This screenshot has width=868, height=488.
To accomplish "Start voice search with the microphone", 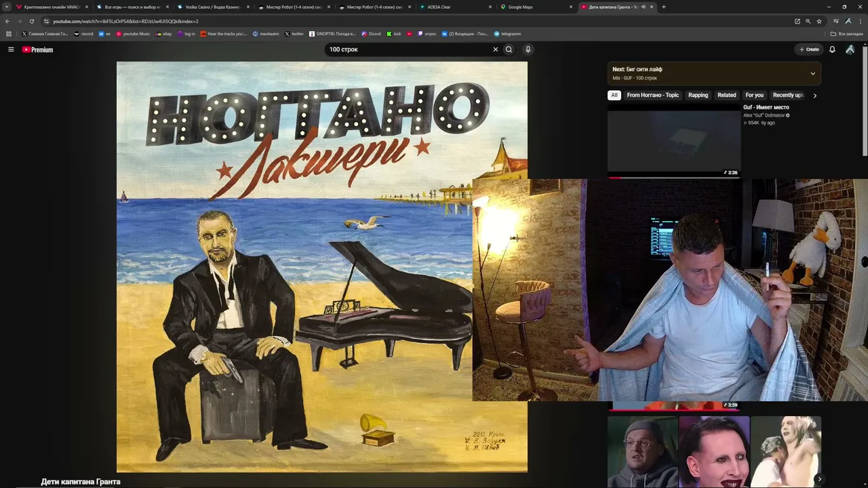I will 528,49.
